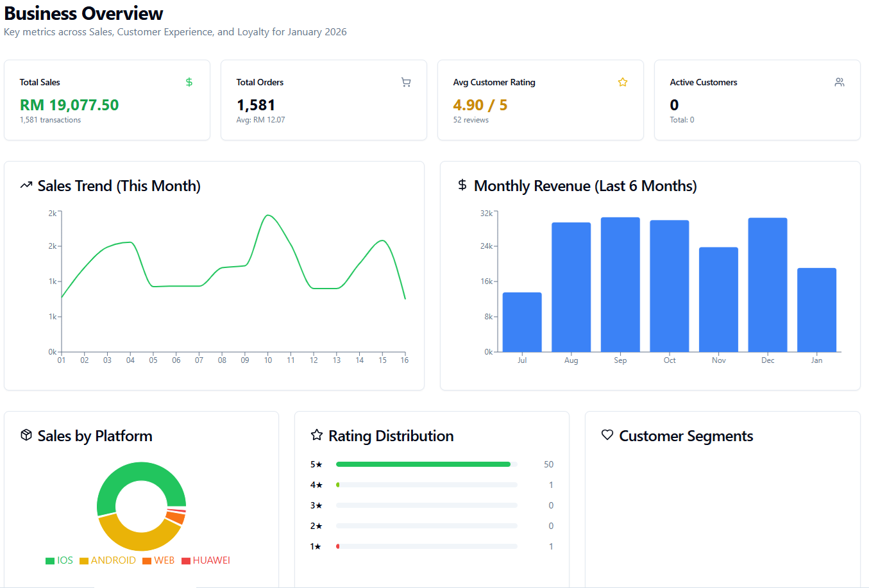The width and height of the screenshot is (869, 588).
Task: Click the green IOS legend swatch
Action: tap(50, 561)
